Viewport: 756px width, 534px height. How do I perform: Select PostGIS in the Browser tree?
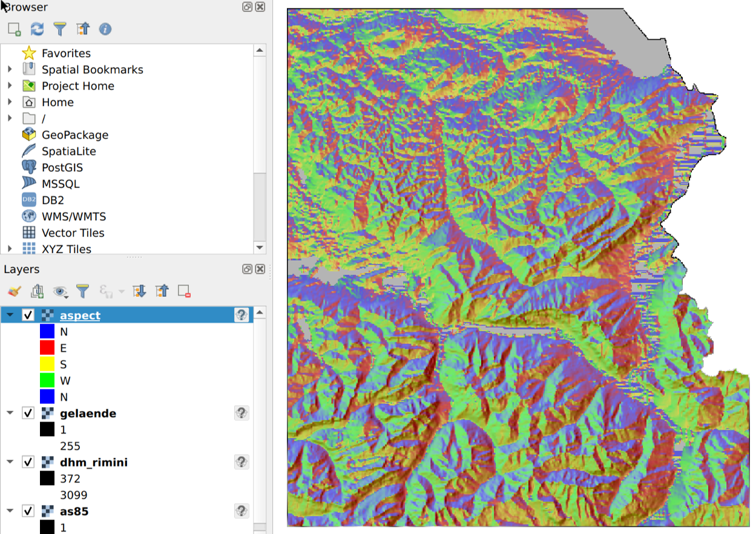62,168
